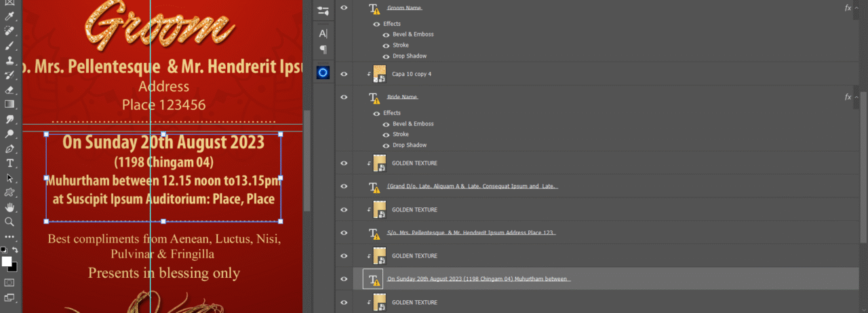The width and height of the screenshot is (868, 313).
Task: Collapse effects list of Bride Name layer
Action: pos(856,97)
